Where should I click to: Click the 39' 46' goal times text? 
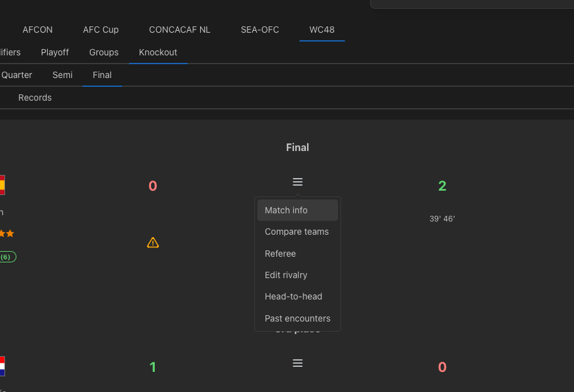point(442,219)
